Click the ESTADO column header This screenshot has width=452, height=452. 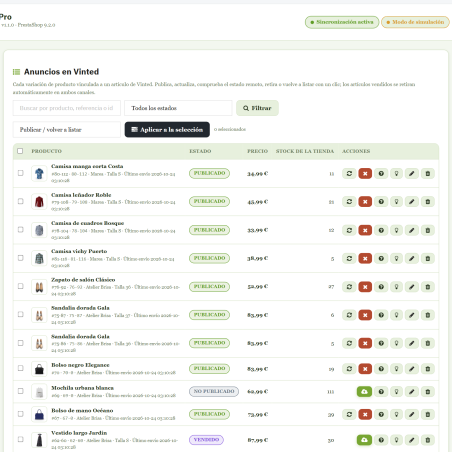[x=200, y=151]
